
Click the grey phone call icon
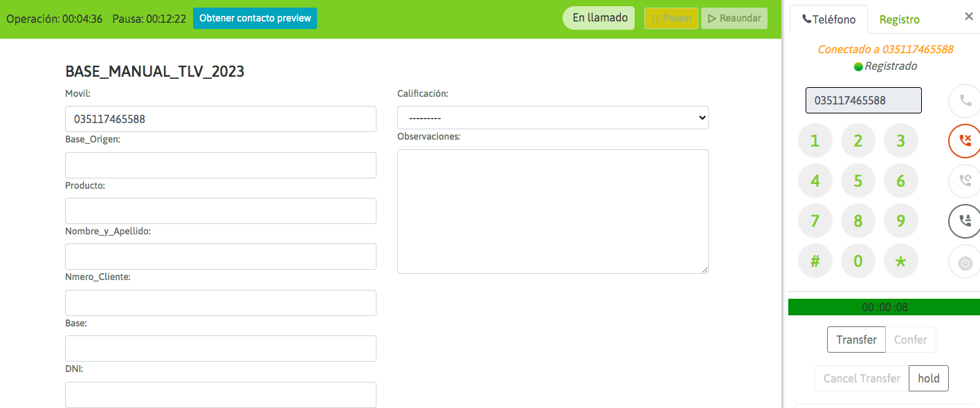(x=965, y=101)
